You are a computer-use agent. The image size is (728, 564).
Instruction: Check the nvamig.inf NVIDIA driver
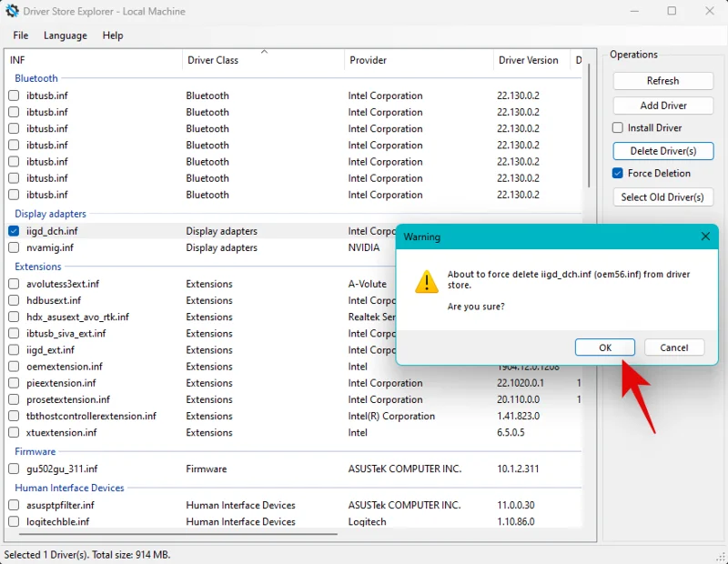[14, 247]
